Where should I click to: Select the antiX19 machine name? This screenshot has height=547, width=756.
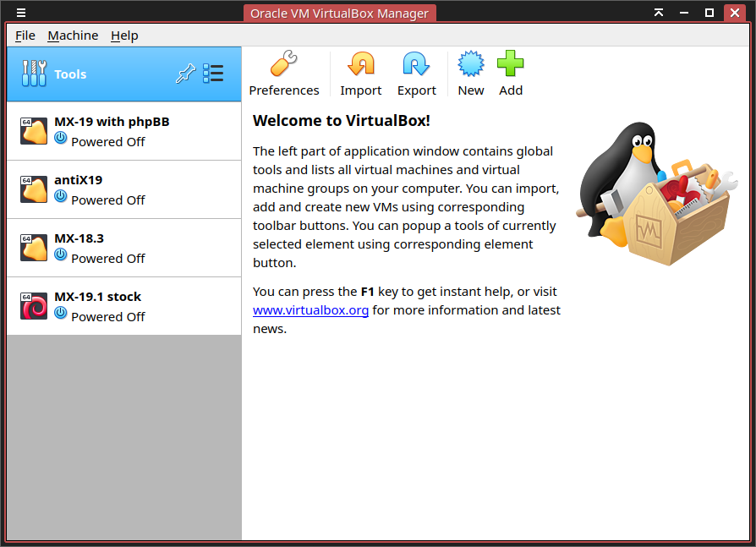tap(78, 180)
